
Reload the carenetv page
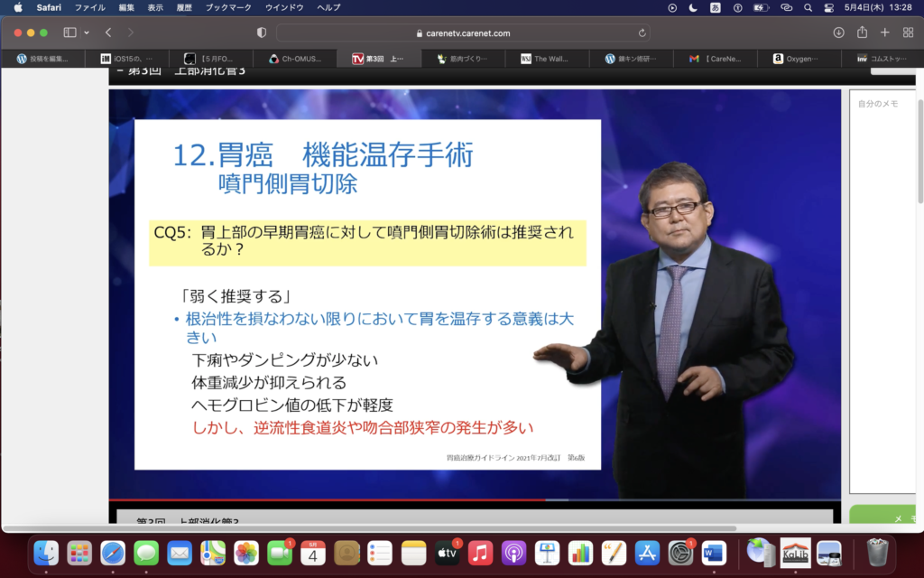click(642, 33)
